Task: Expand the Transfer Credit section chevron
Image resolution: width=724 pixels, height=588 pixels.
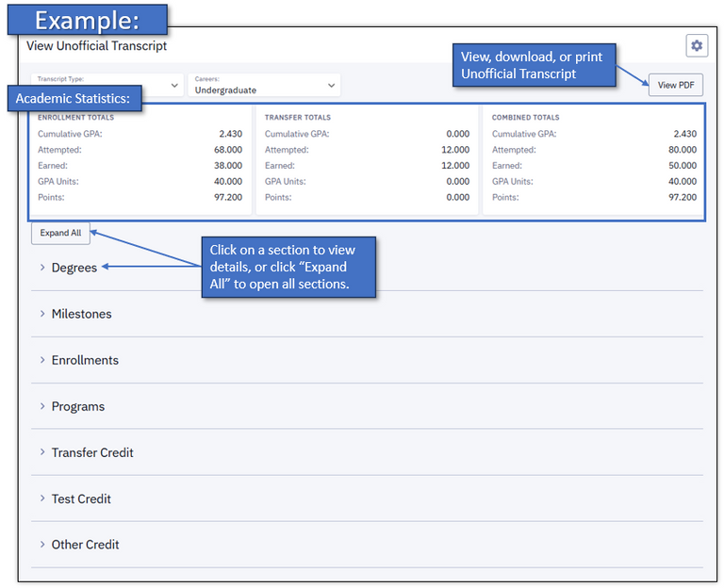Action: coord(42,452)
